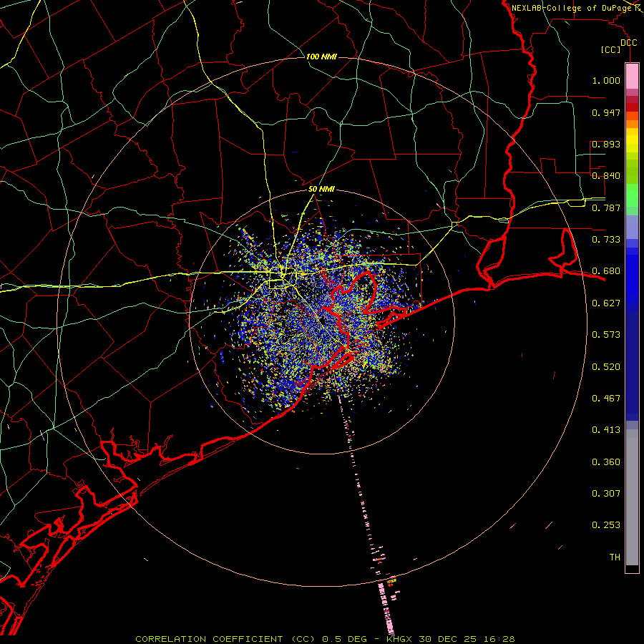Click the 16:28 timestamp in the caption

point(499,639)
